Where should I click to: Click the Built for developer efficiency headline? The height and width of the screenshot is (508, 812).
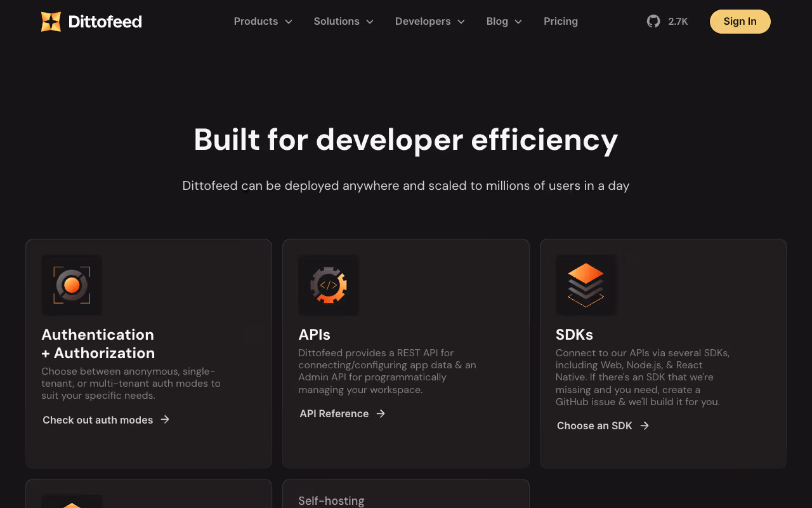406,140
